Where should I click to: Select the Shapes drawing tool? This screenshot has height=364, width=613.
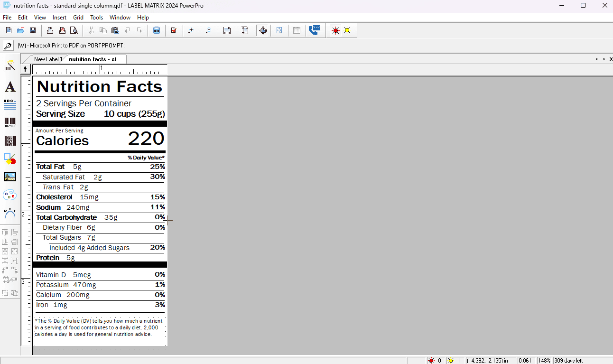pos(10,159)
